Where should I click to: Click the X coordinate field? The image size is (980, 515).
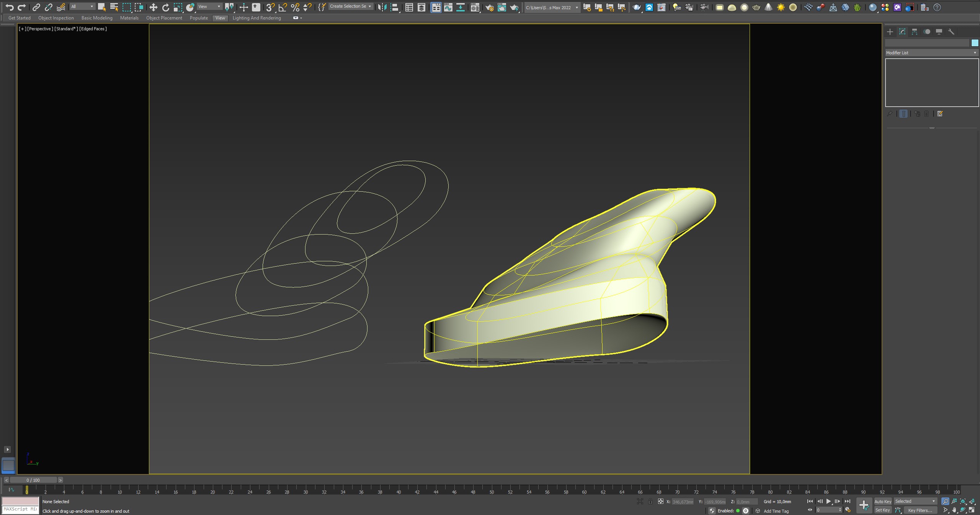pyautogui.click(x=683, y=502)
